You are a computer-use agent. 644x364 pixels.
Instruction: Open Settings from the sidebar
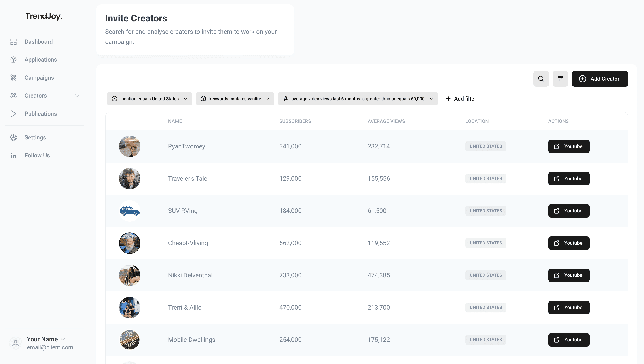click(35, 137)
